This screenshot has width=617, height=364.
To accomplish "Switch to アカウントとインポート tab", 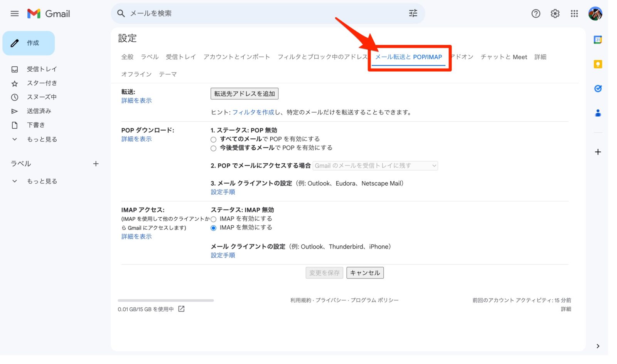I will (237, 57).
